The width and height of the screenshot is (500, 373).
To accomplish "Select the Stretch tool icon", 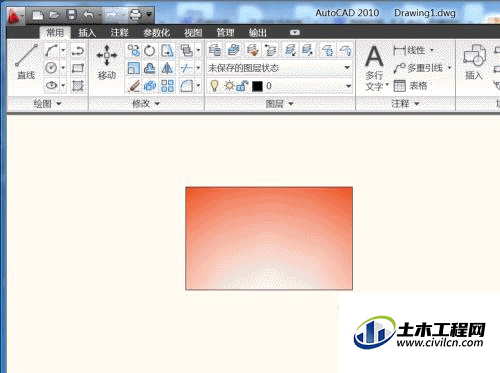I will pos(167,51).
